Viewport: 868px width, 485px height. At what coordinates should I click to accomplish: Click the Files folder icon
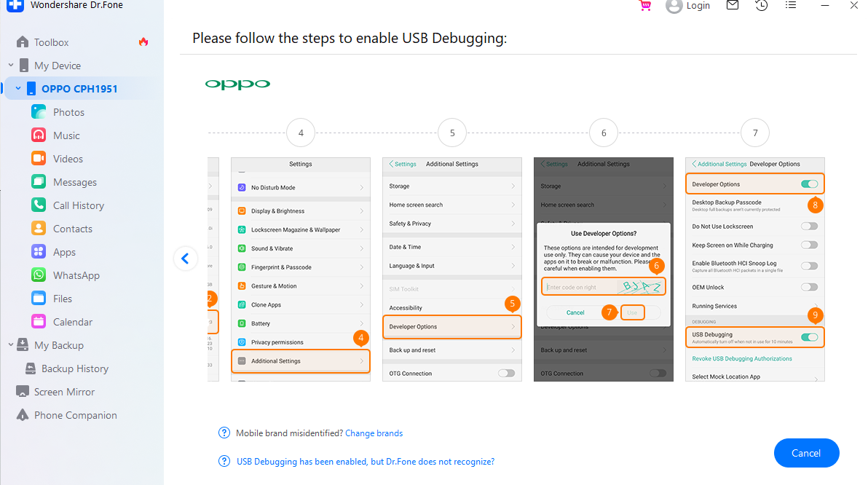39,298
